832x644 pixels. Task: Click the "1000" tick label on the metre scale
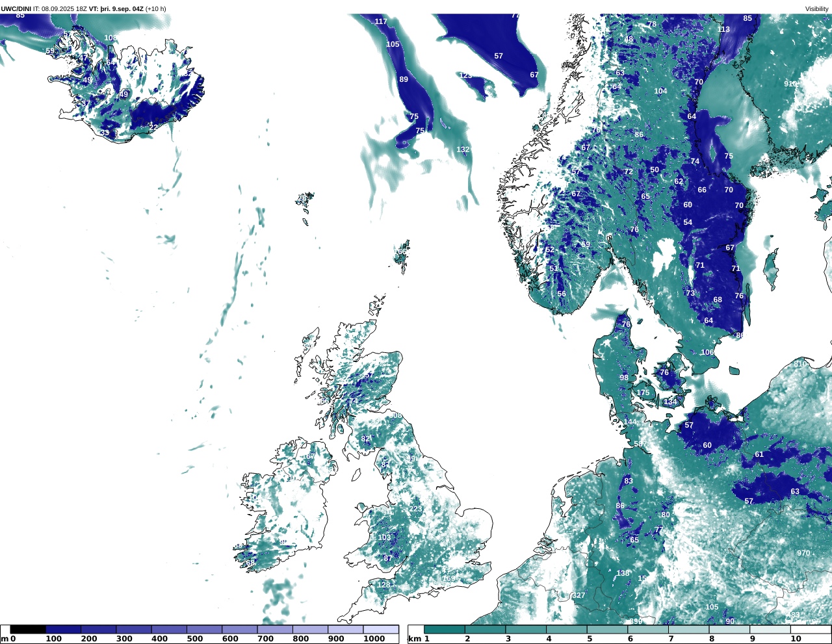pos(374,639)
